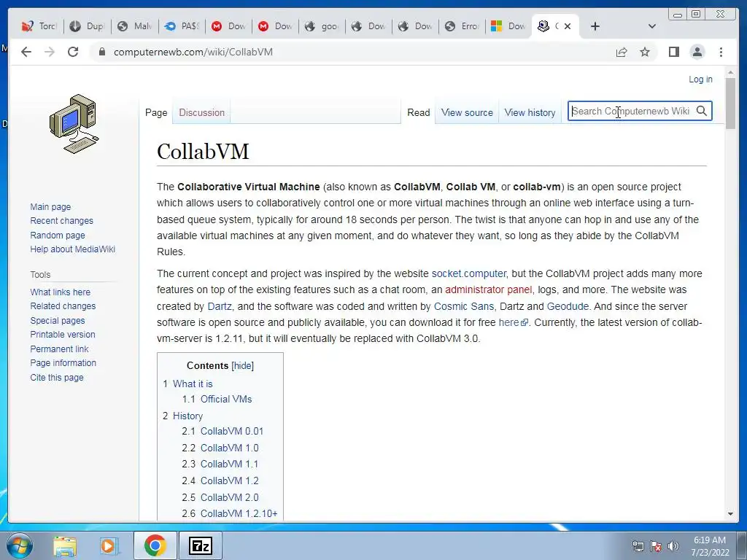Jump to contents entry What it is
Image resolution: width=747 pixels, height=560 pixels.
click(x=193, y=384)
